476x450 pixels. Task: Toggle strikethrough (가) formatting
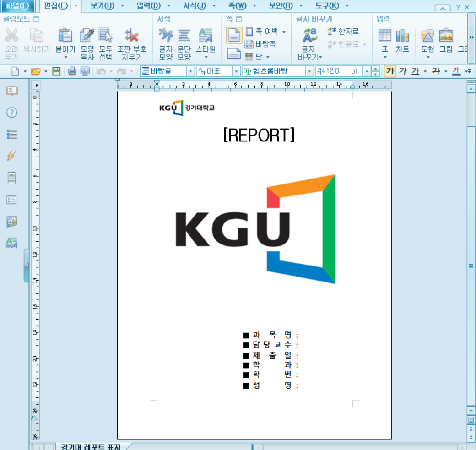436,71
